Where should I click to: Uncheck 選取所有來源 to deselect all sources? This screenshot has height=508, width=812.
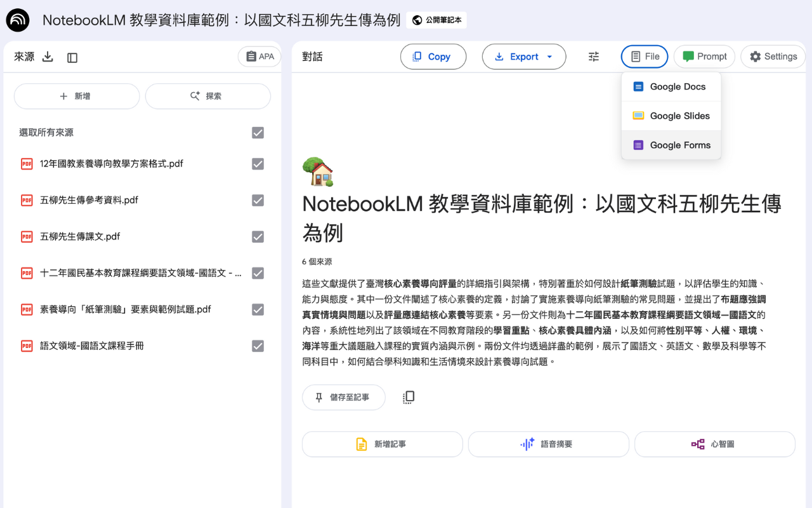click(x=258, y=133)
